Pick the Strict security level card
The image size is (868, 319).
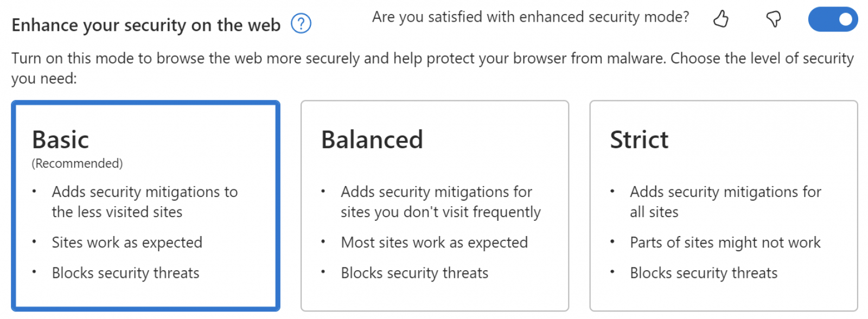coord(723,206)
